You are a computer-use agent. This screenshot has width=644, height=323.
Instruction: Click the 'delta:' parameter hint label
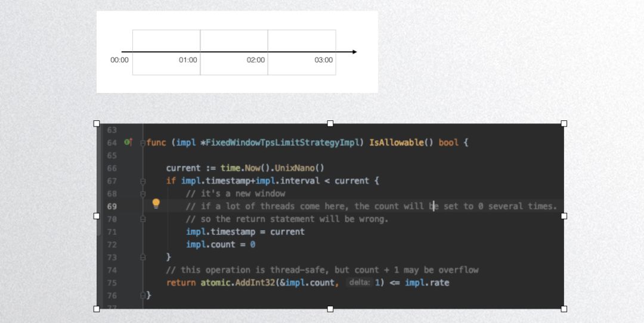pyautogui.click(x=358, y=282)
